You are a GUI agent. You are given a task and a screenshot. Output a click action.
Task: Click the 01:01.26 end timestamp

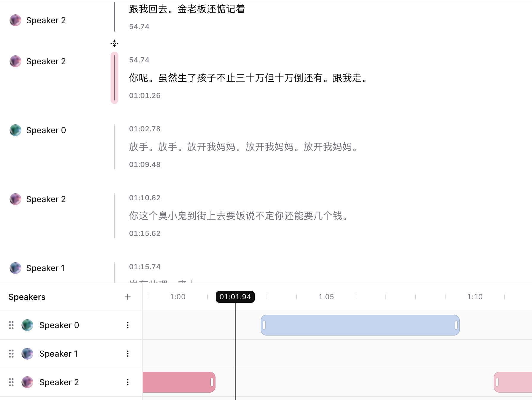click(x=145, y=96)
